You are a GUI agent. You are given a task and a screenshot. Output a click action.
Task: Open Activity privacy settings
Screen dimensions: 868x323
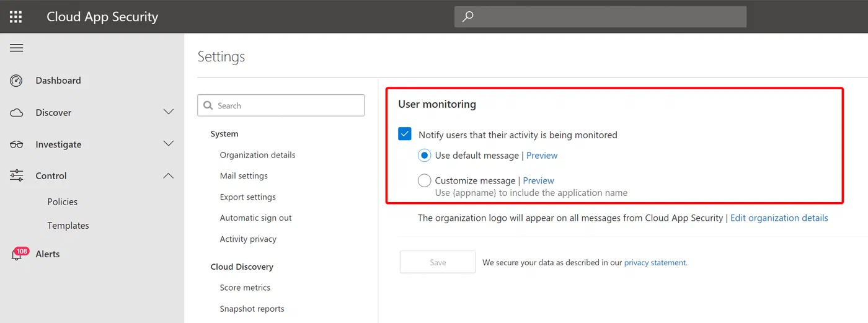tap(248, 239)
